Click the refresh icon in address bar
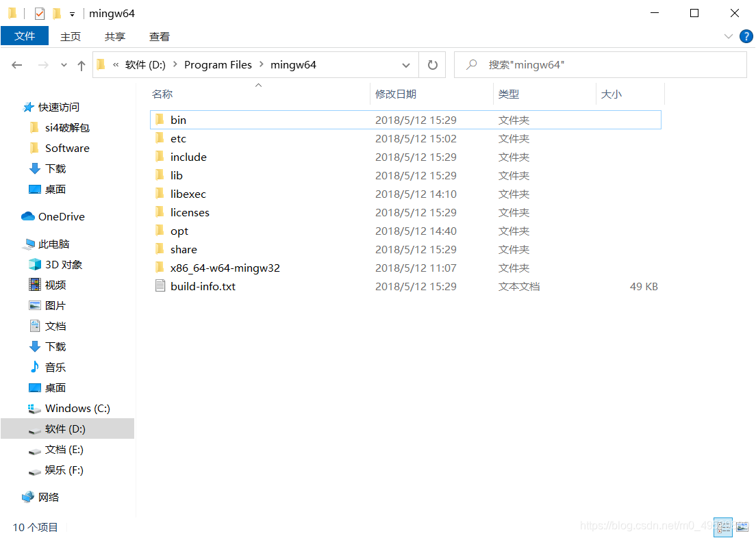 (x=432, y=64)
